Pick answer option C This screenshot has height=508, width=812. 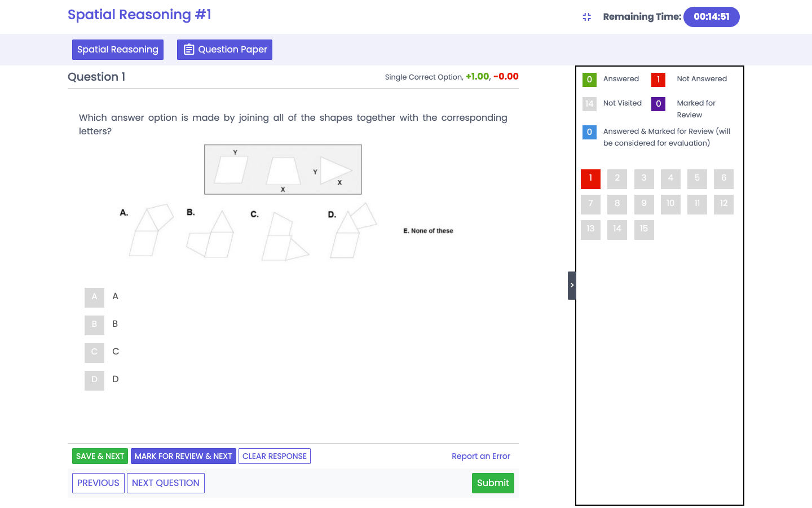(94, 352)
